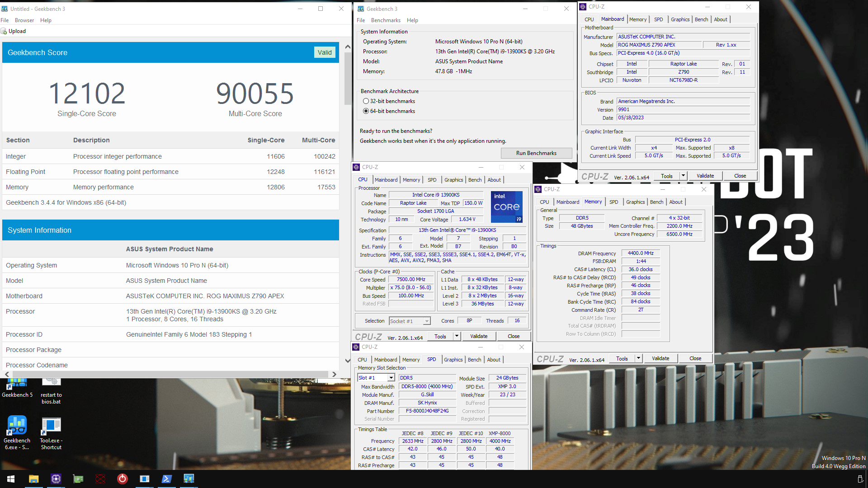Click CPU-Z CPU window title icon
Screen dimensions: 868x488
(x=357, y=167)
